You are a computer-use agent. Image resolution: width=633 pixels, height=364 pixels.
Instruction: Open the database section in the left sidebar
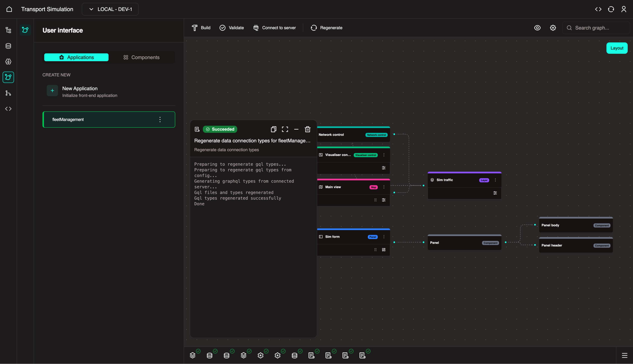8,46
